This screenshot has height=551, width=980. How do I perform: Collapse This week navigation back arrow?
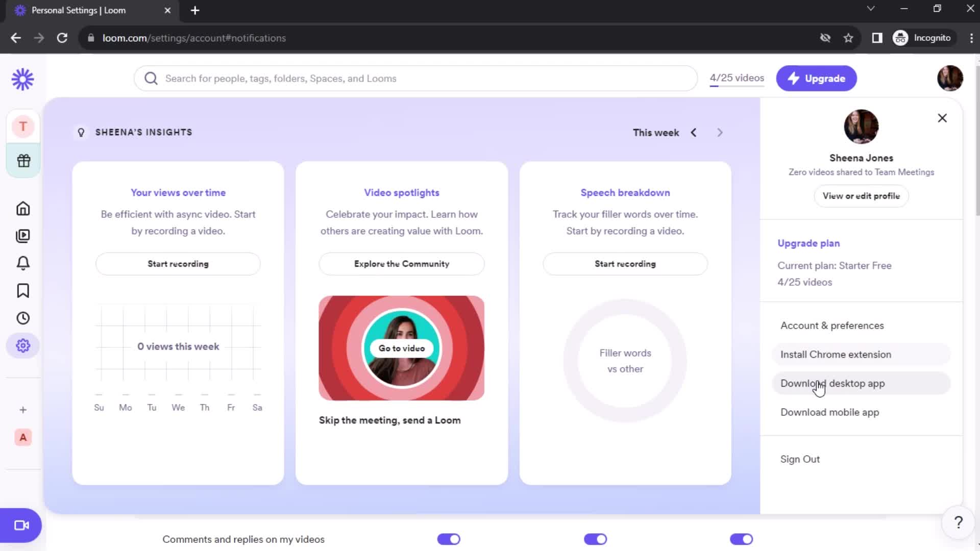point(693,133)
